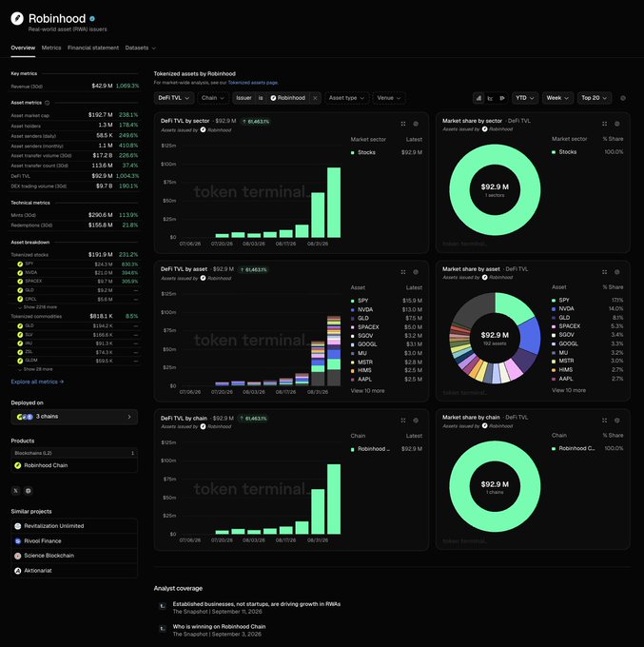This screenshot has height=647, width=644.
Task: Click the first analyst coverage article icon
Action: click(x=163, y=606)
